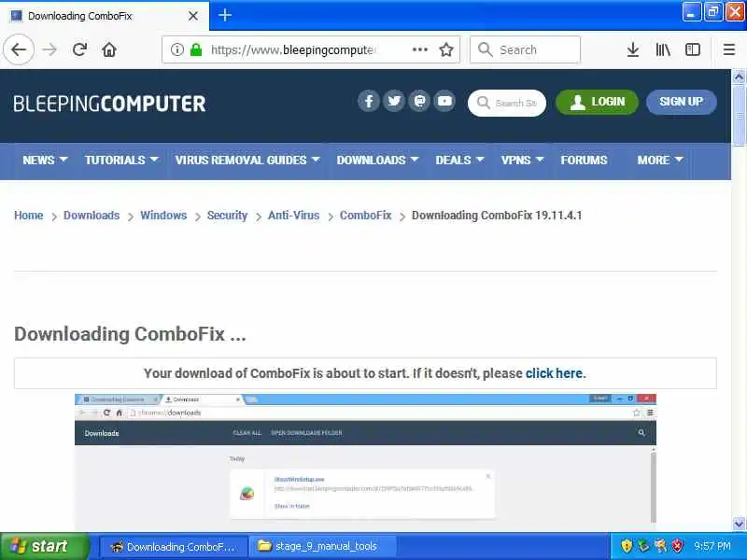This screenshot has height=560, width=747.
Task: Click 'Downloading ComboFix 19.11.4.1' breadcrumb text
Action: [x=497, y=216]
